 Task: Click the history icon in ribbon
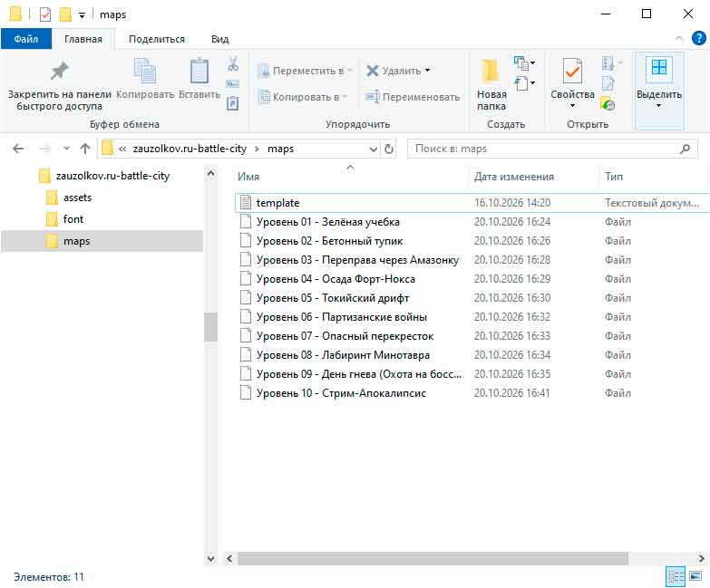(608, 104)
